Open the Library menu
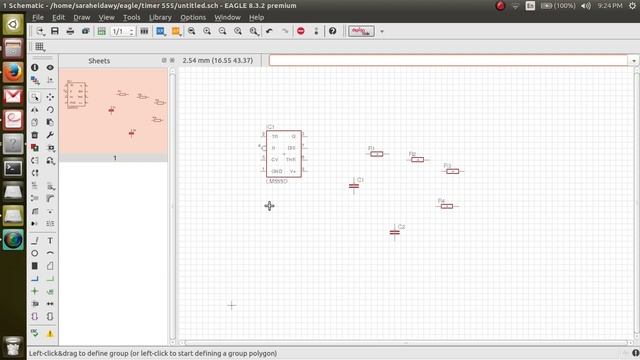 (160, 18)
